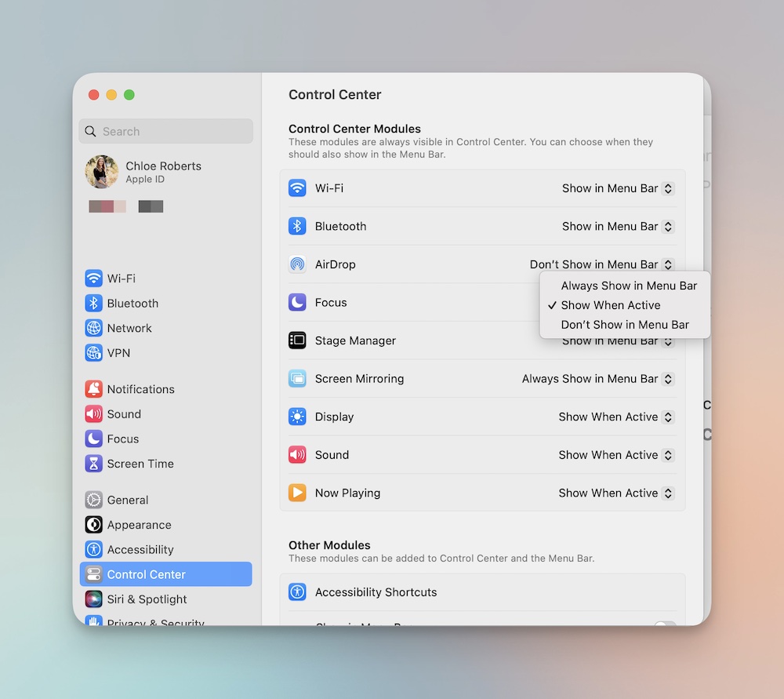The image size is (784, 699).
Task: Click Now Playing module icon
Action: pos(297,493)
